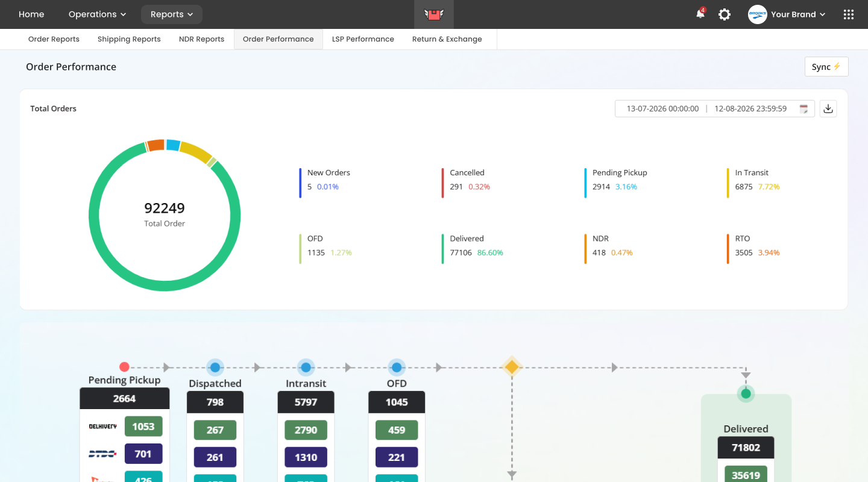Click the Brooks brand avatar
868x482 pixels.
(758, 14)
